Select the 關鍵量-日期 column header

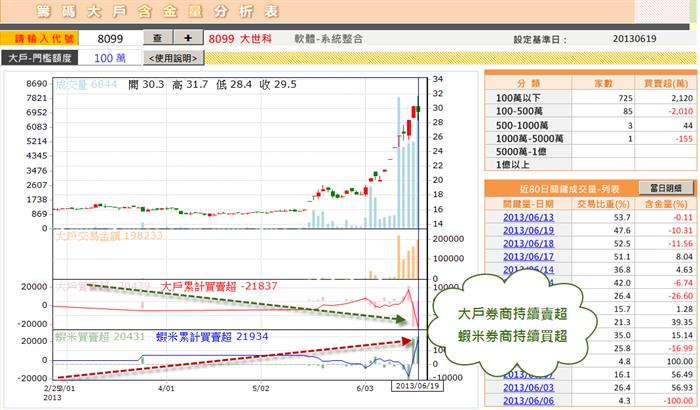[x=528, y=204]
